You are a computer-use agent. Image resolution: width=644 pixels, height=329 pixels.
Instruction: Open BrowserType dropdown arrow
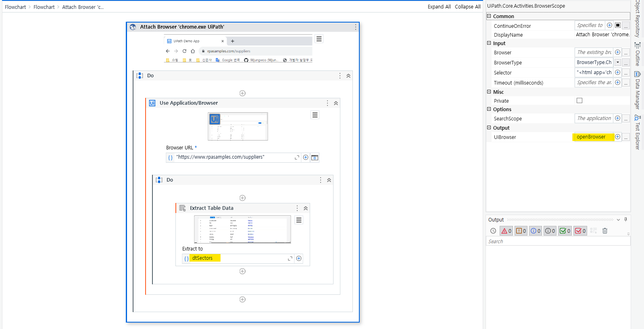click(x=617, y=62)
